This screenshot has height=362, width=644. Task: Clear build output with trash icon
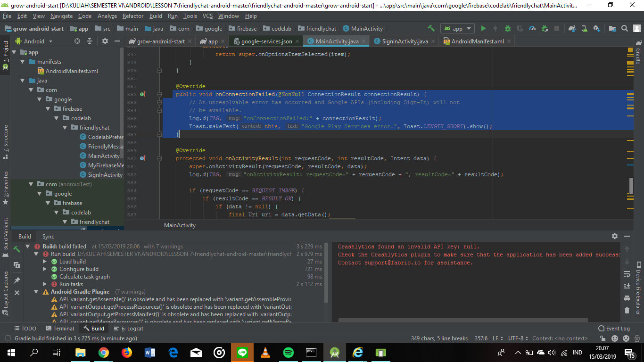(x=627, y=311)
